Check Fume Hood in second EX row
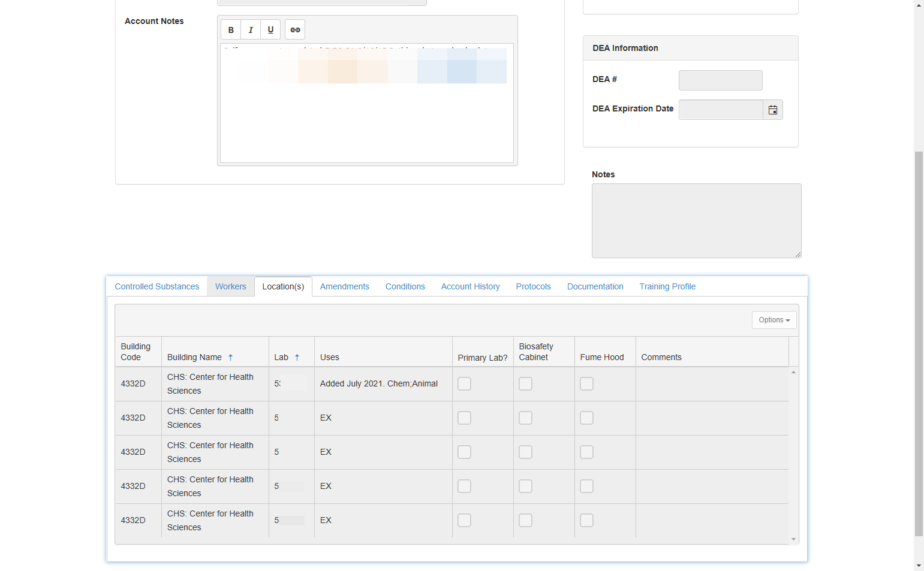This screenshot has height=571, width=924. (x=586, y=452)
